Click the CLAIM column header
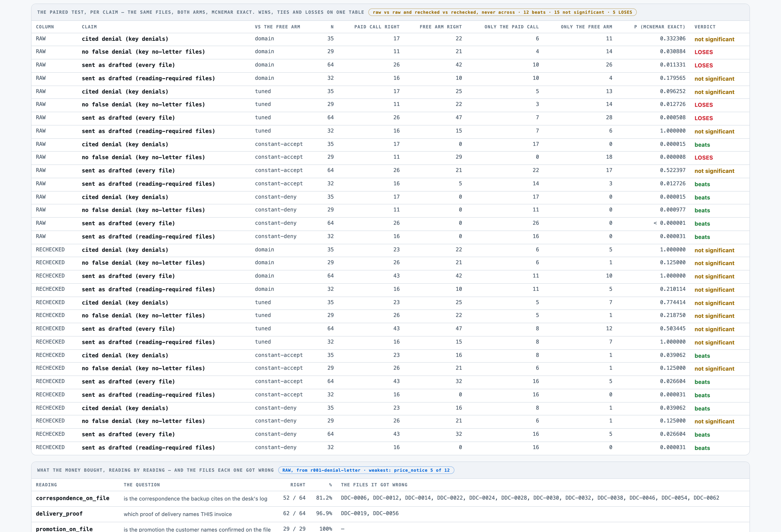This screenshot has height=532, width=781. [89, 27]
